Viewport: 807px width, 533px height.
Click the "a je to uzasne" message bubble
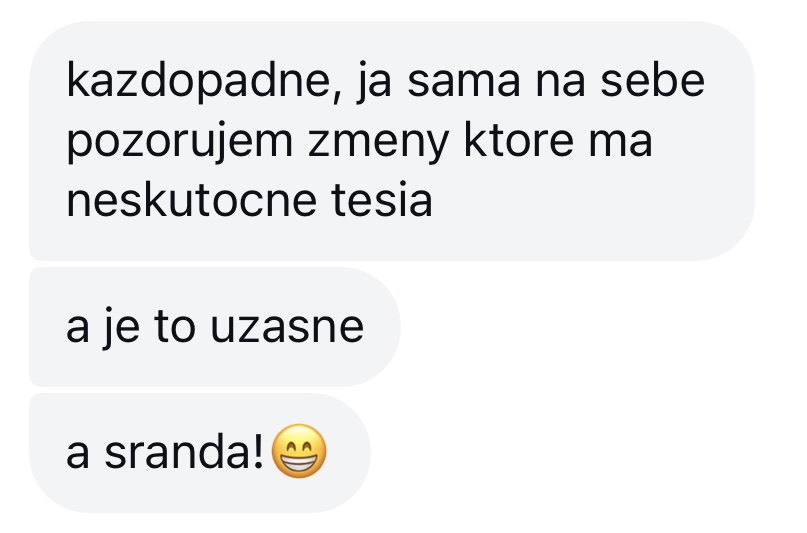215,327
